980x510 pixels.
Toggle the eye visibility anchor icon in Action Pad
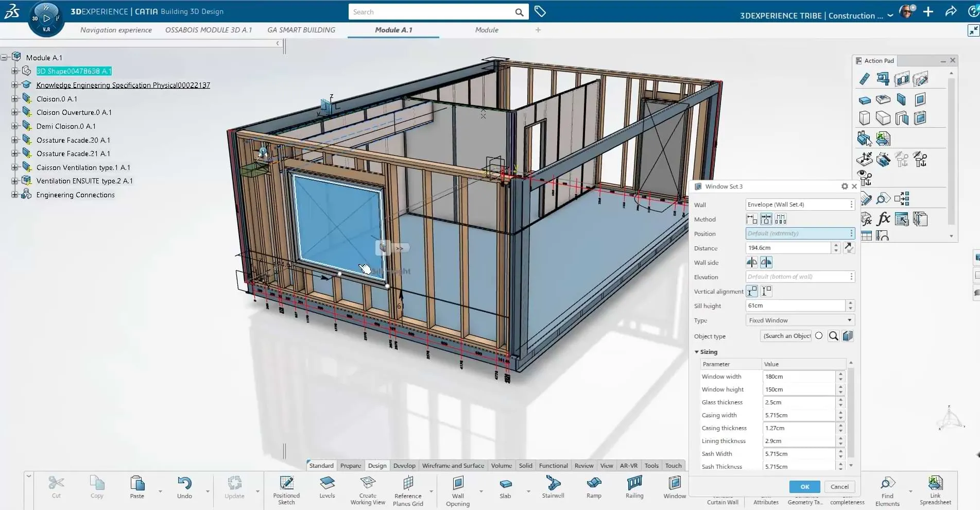865,178
